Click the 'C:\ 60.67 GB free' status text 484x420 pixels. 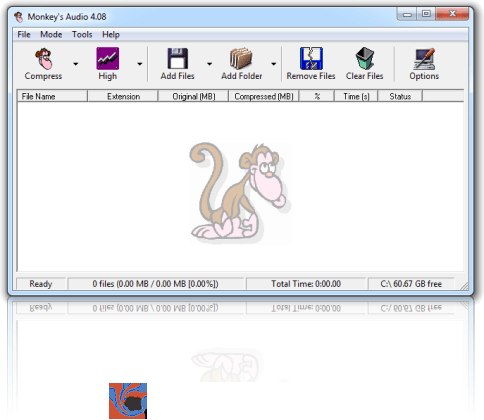[x=411, y=284]
